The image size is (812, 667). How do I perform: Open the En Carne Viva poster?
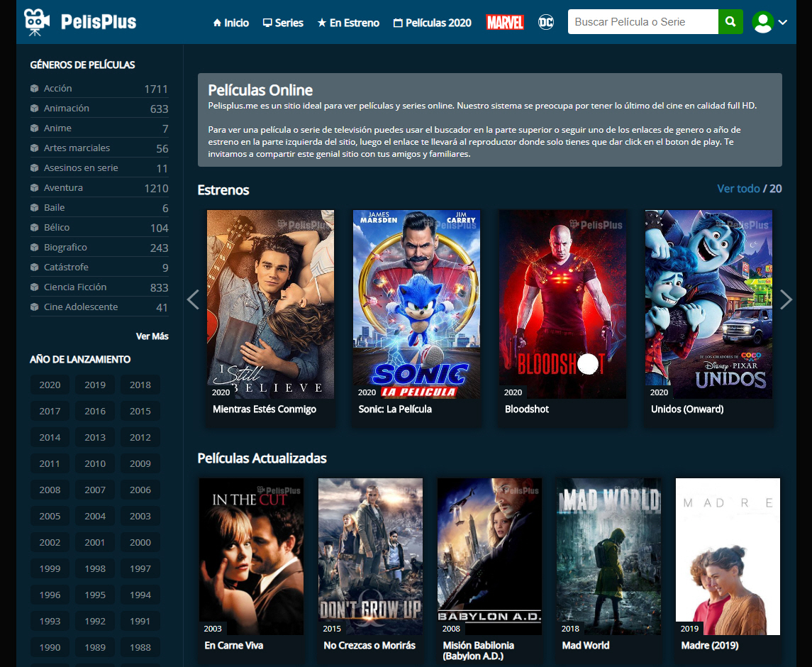251,556
